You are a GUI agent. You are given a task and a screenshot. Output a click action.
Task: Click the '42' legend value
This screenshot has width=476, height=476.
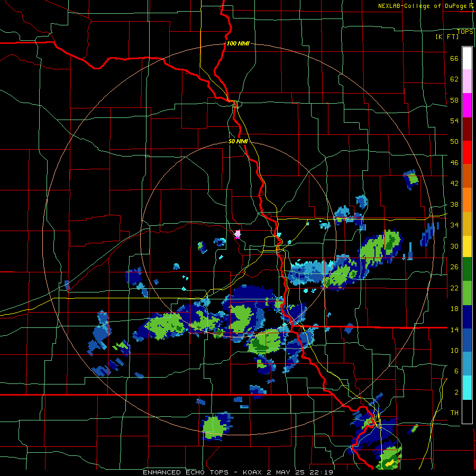pos(454,184)
